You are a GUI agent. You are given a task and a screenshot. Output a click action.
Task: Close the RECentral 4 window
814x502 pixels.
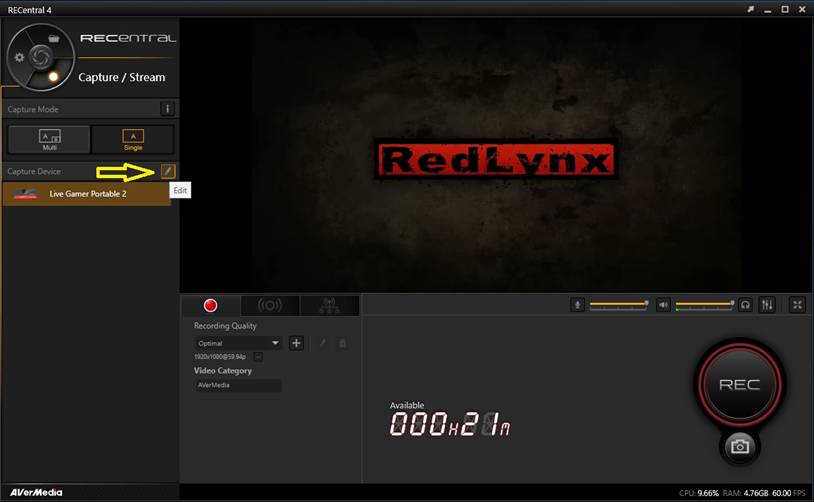click(802, 9)
